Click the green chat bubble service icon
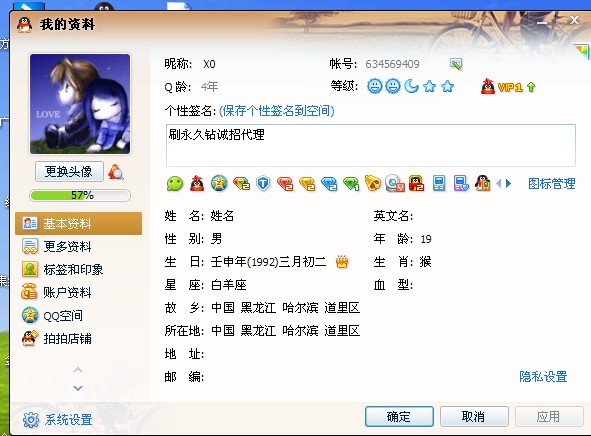The image size is (591, 436). tap(175, 184)
